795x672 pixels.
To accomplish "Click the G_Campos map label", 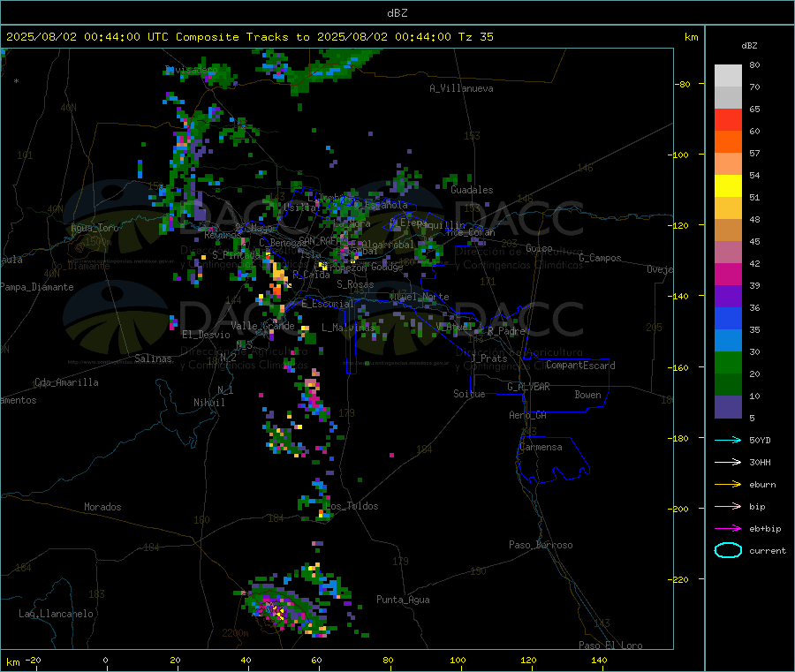I will [x=600, y=258].
